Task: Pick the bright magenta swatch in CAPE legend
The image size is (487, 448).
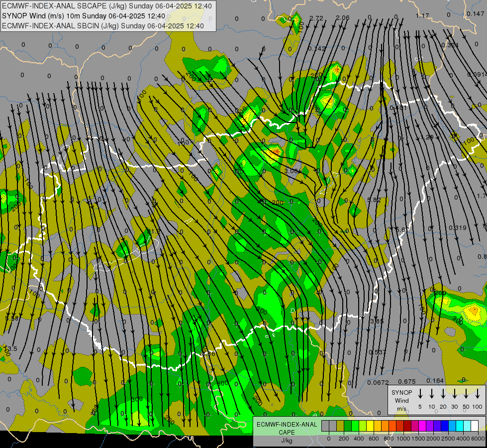Action: coord(422,426)
